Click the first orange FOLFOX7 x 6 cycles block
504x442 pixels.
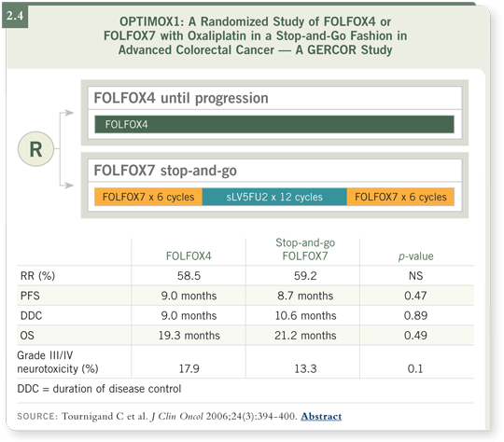point(148,197)
